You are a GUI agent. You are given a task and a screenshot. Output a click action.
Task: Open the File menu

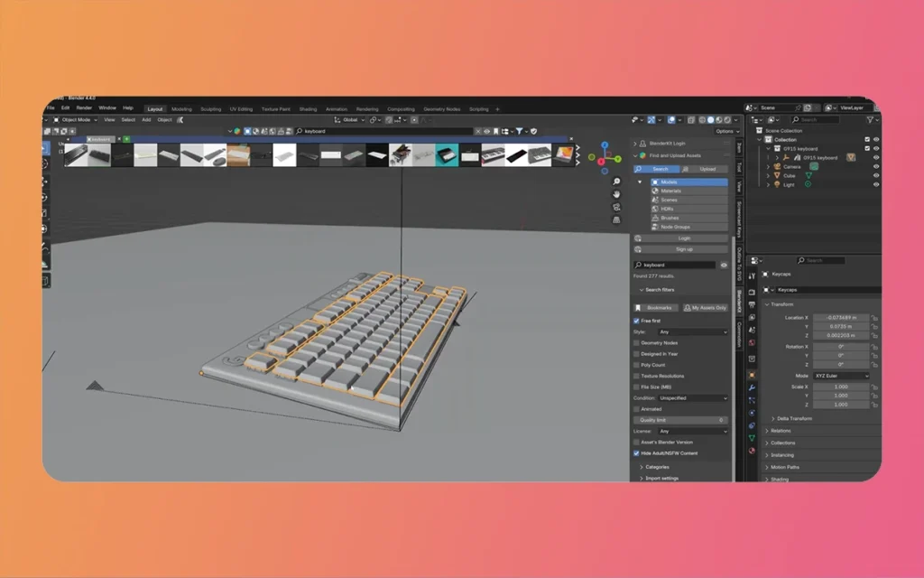coord(51,108)
